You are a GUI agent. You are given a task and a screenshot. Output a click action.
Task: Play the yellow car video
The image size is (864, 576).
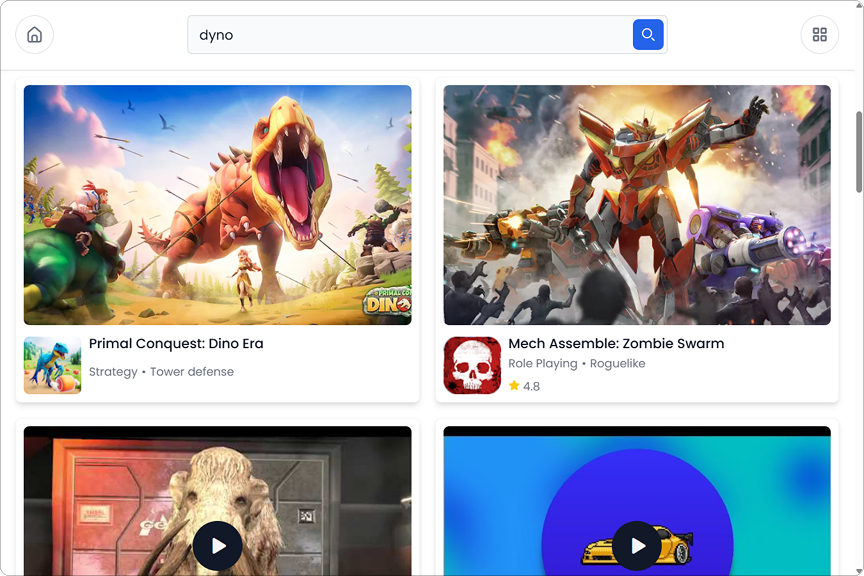click(637, 545)
